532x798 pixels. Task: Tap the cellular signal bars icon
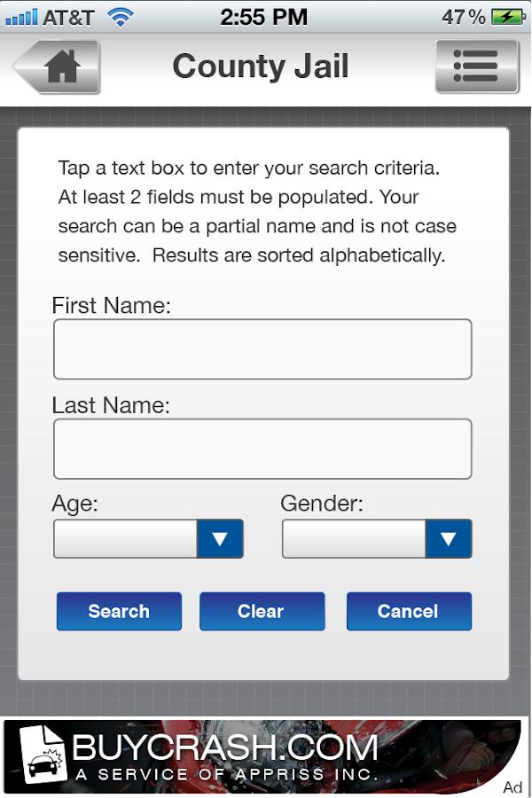pyautogui.click(x=21, y=16)
